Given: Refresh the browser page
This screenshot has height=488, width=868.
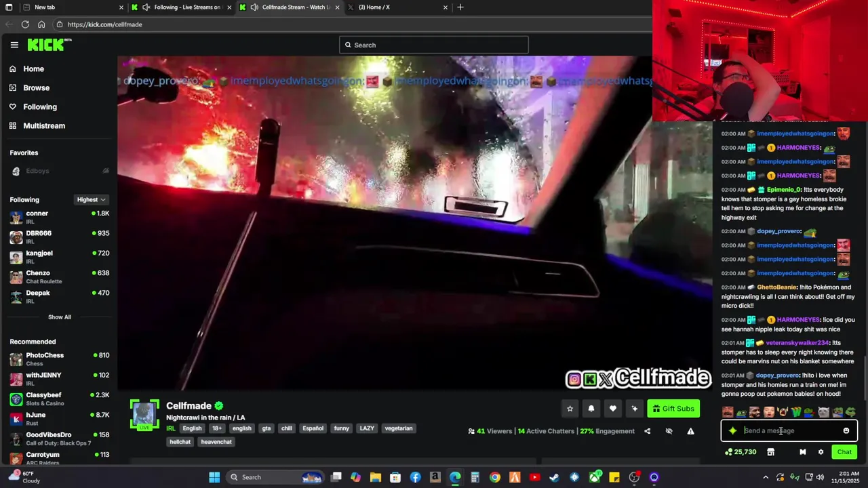Looking at the screenshot, I should [25, 24].
